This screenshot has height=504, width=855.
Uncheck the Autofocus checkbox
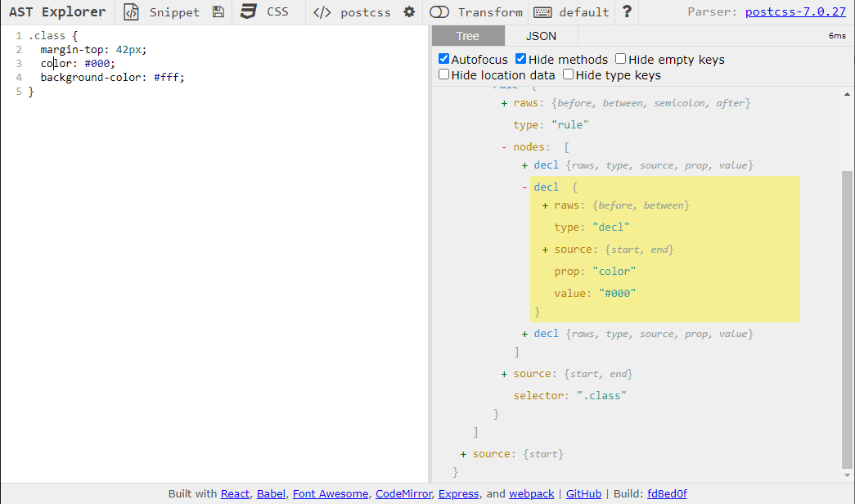click(443, 59)
